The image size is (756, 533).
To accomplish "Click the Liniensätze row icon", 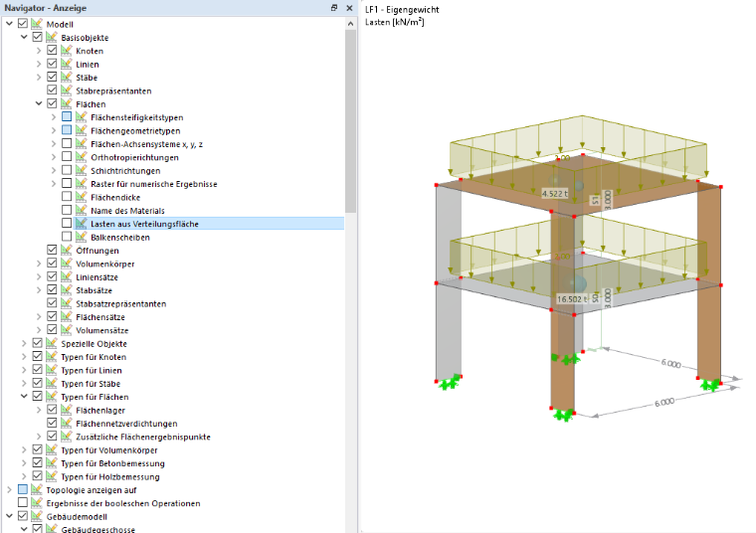I will tap(67, 277).
